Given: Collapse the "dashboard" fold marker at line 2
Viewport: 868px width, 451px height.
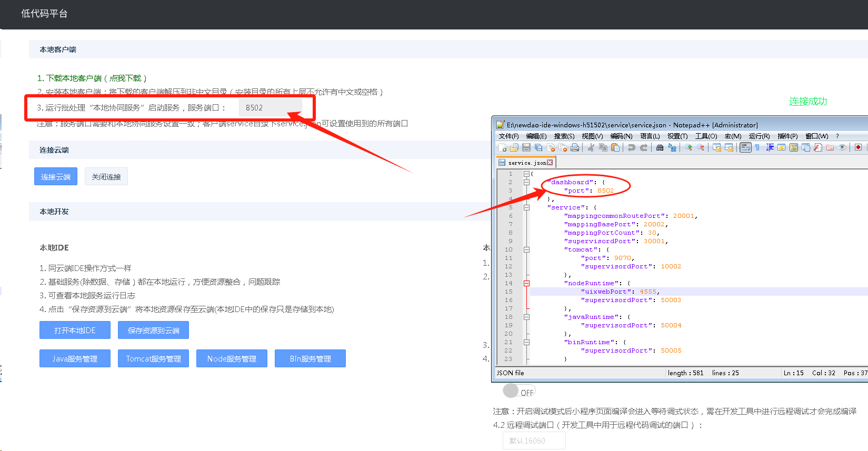Looking at the screenshot, I should coord(526,182).
